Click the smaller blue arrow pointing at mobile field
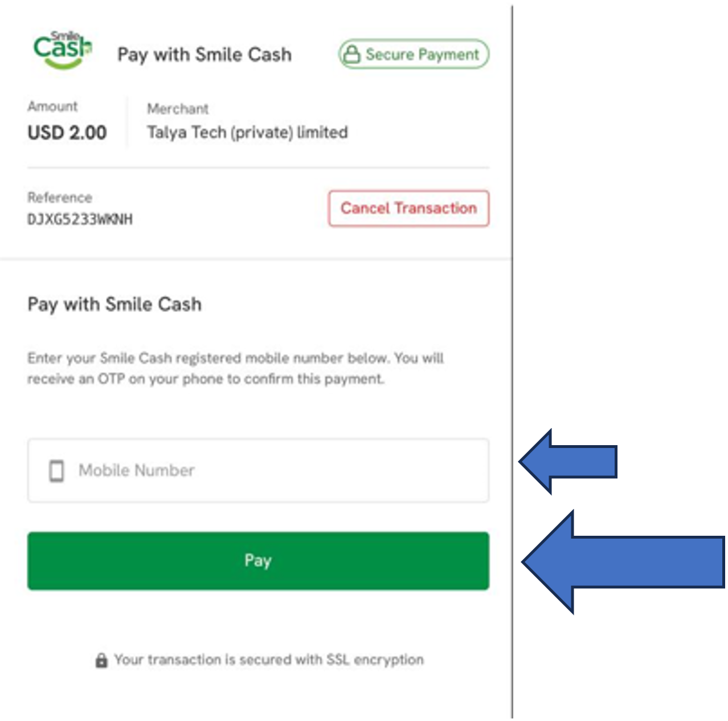Viewport: 728px width, 721px height. tap(570, 461)
